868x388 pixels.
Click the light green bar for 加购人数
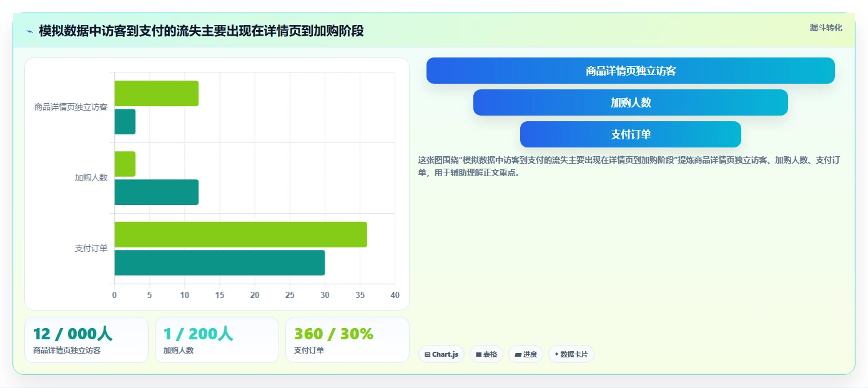point(125,164)
